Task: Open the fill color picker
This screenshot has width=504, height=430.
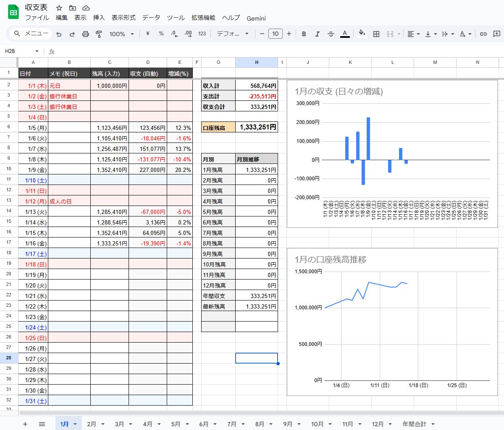Action: pyautogui.click(x=362, y=34)
